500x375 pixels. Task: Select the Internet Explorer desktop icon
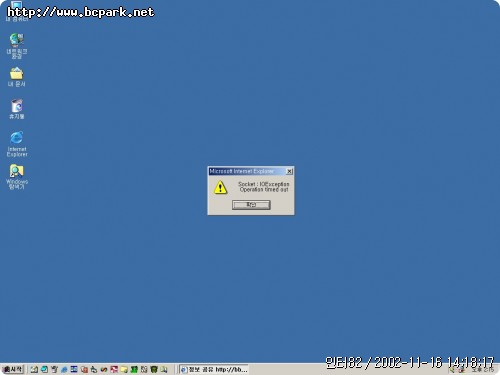click(x=17, y=144)
